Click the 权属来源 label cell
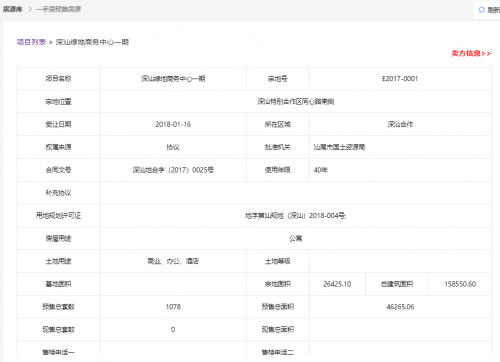The width and height of the screenshot is (500, 362). 58,147
